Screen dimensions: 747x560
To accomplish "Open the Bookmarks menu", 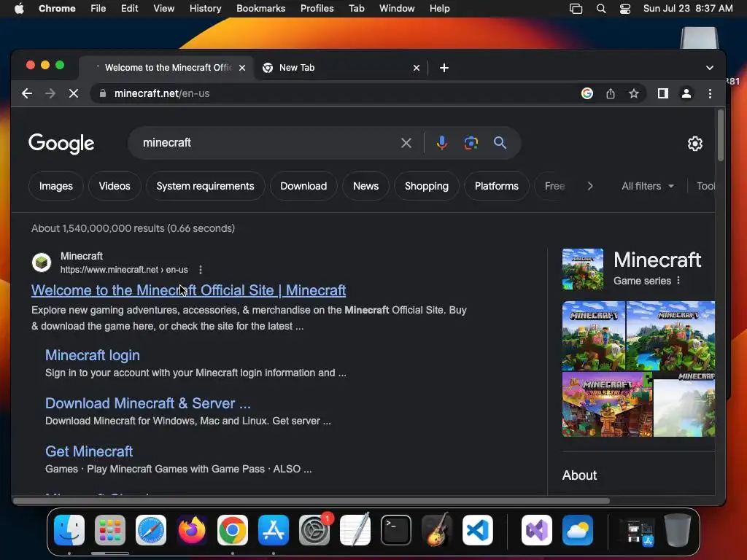I will pyautogui.click(x=260, y=9).
